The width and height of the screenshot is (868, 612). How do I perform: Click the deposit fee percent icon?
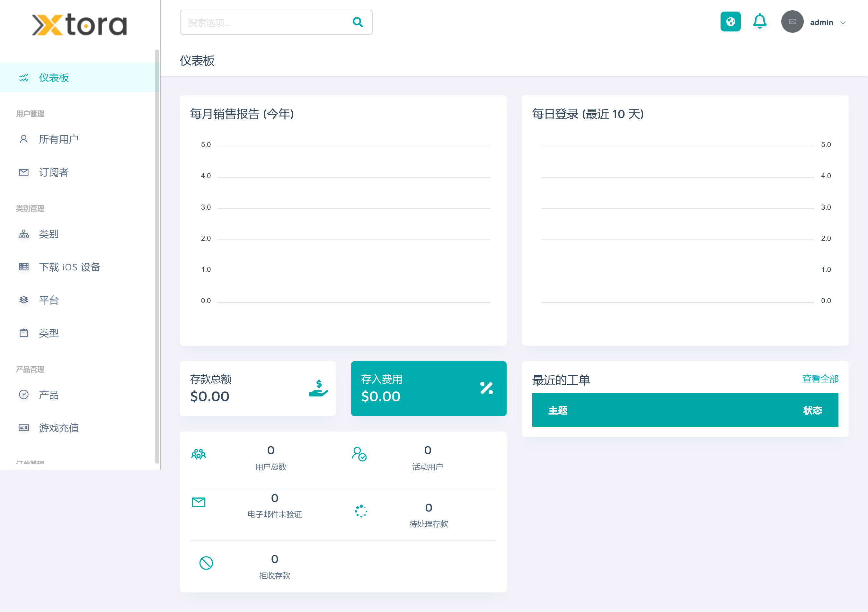[486, 388]
